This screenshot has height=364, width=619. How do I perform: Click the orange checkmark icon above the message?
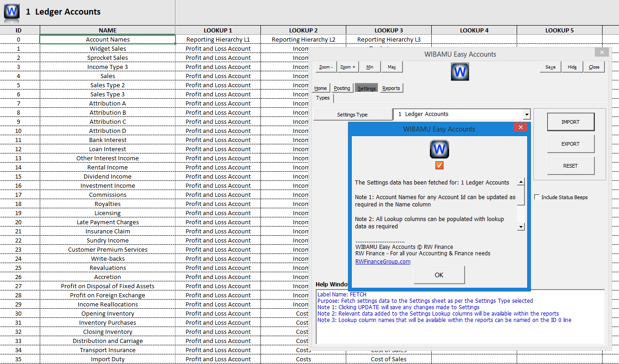pos(439,165)
